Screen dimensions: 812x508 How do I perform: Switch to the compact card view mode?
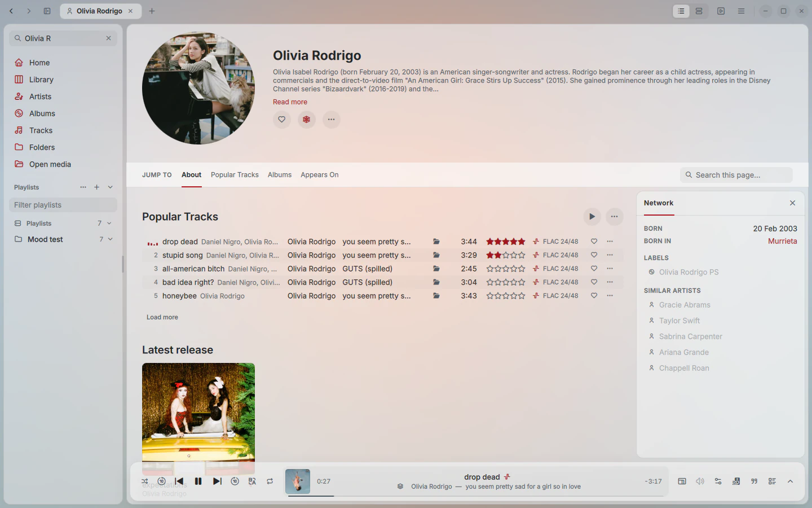(x=699, y=11)
